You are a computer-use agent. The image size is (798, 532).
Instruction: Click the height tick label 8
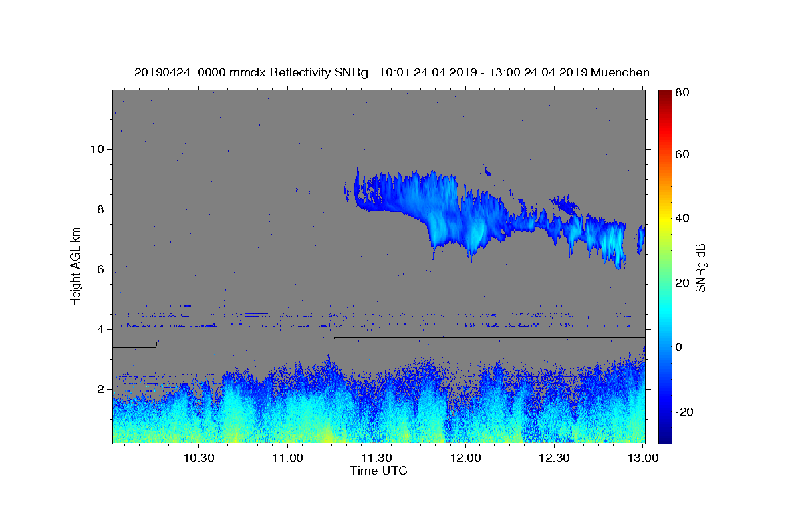pyautogui.click(x=101, y=209)
